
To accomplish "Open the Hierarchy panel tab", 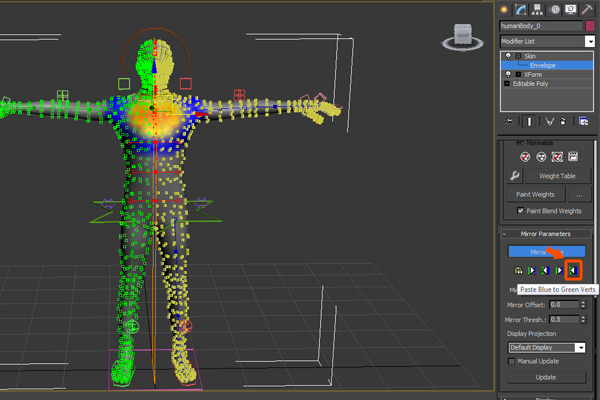I will point(537,10).
